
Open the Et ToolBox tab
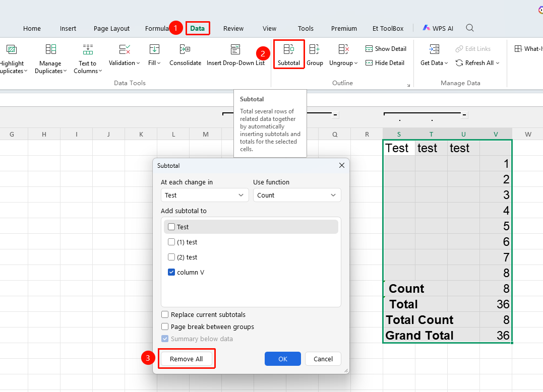(x=388, y=28)
